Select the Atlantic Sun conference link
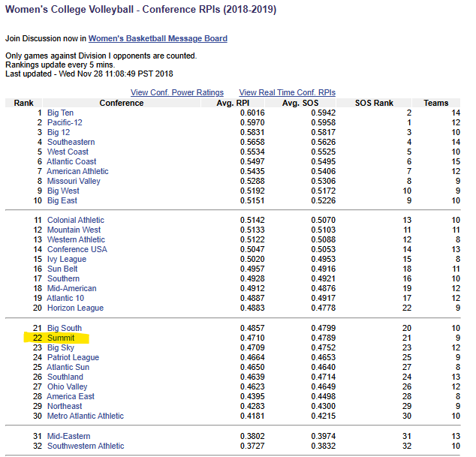Screen dimensions: 476x457 (68, 367)
